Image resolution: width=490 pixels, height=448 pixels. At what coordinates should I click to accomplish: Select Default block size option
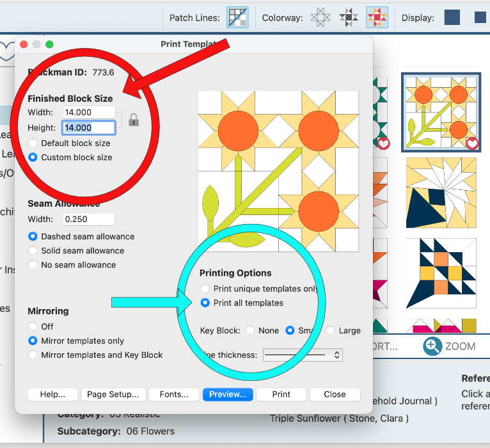tap(33, 143)
